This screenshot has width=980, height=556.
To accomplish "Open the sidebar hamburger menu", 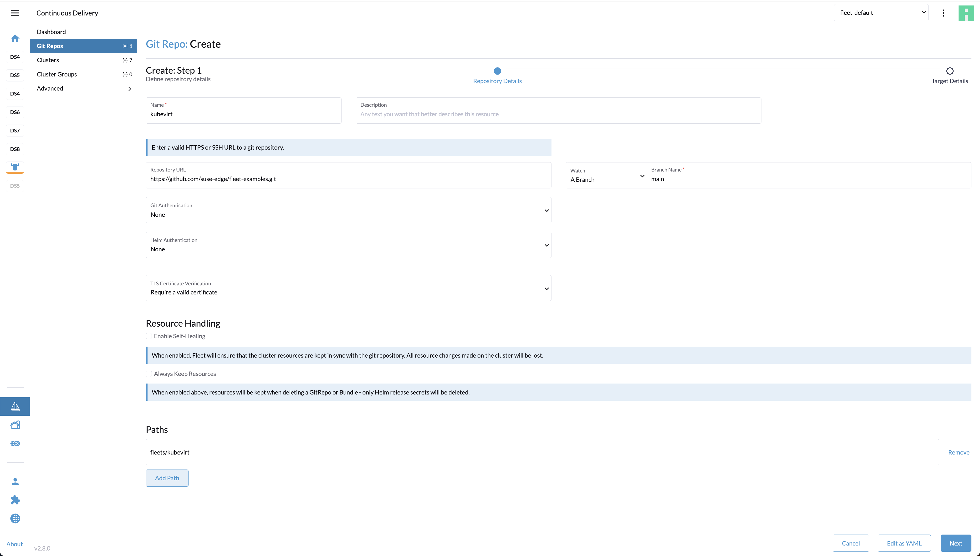I will (15, 13).
